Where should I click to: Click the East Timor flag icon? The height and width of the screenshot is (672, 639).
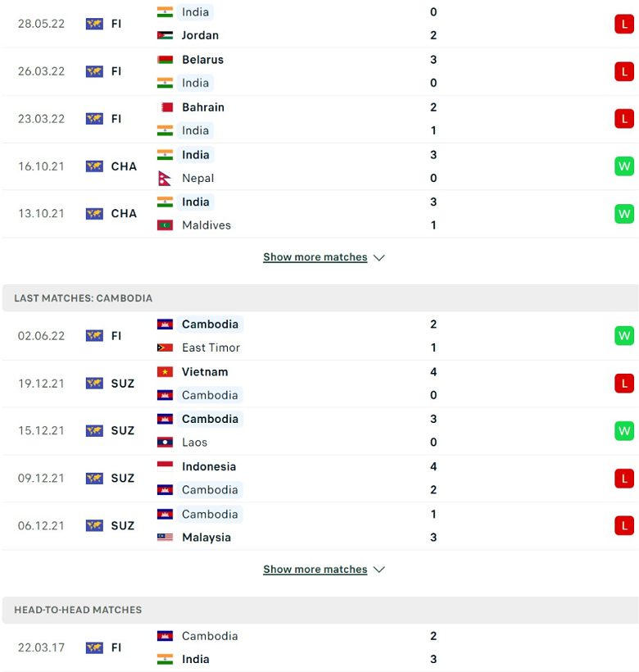click(x=165, y=347)
